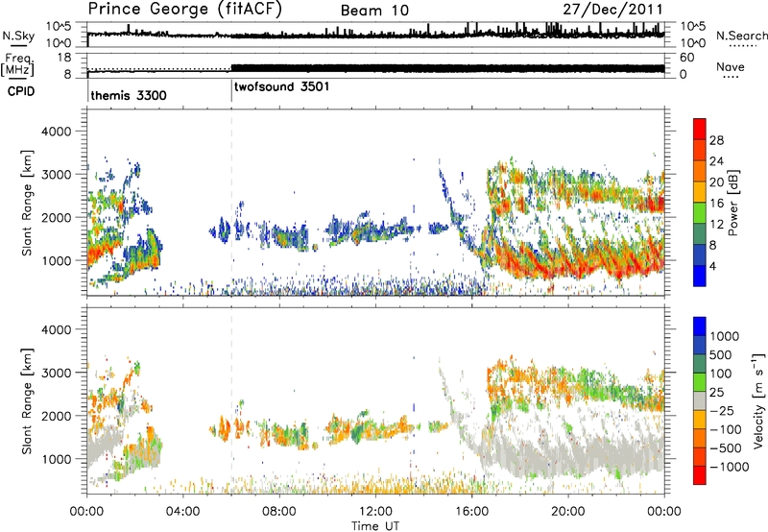Screen dimensions: 768x532
Task: Click the "Beam 10" label
Action: click(374, 11)
